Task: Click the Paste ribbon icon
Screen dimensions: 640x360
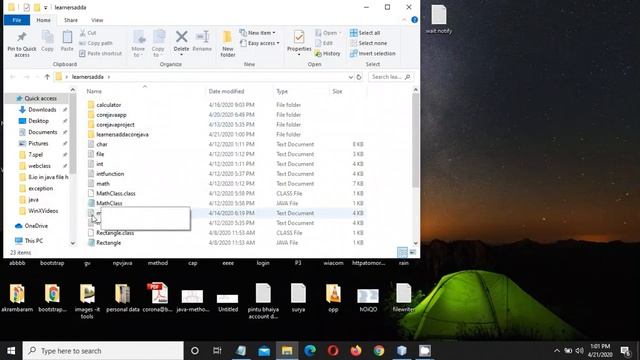Action: (67, 41)
